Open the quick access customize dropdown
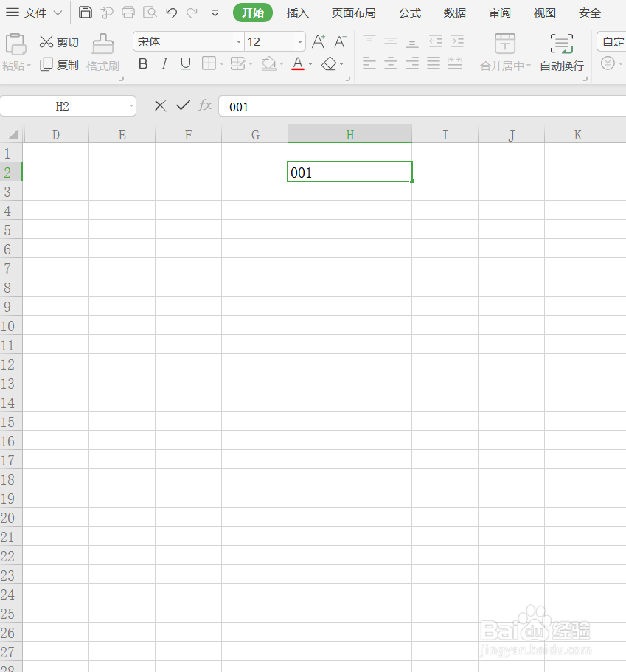 (215, 13)
